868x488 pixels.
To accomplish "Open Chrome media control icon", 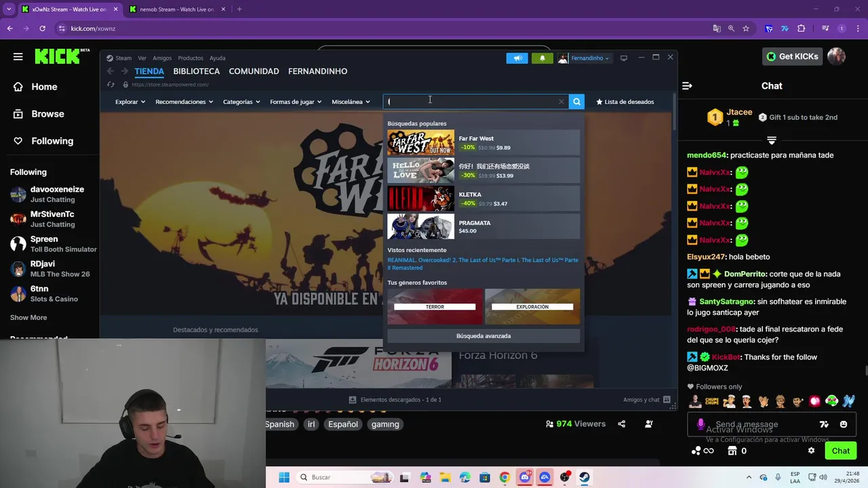I will pyautogui.click(x=825, y=28).
